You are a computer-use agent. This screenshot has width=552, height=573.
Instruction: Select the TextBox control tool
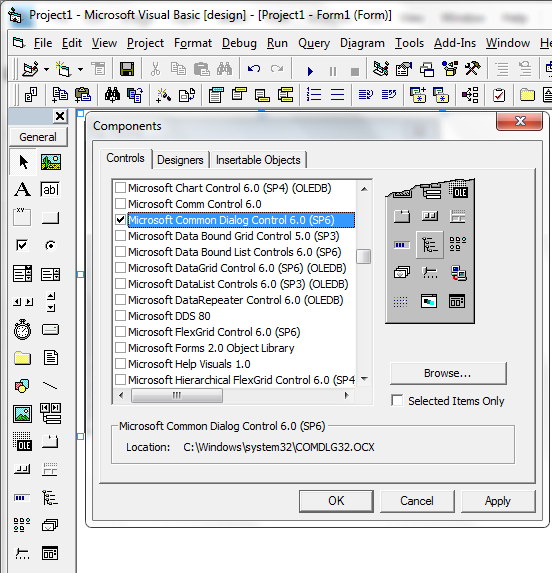(x=50, y=189)
